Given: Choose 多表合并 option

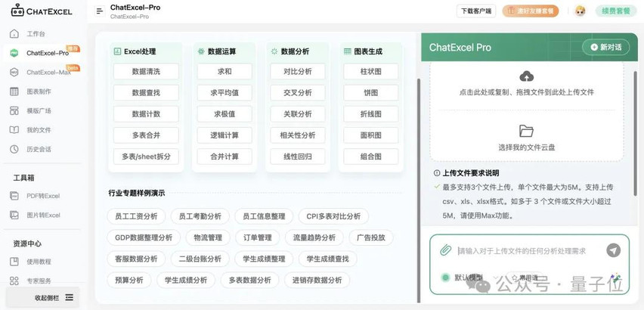Looking at the screenshot, I should click(146, 135).
